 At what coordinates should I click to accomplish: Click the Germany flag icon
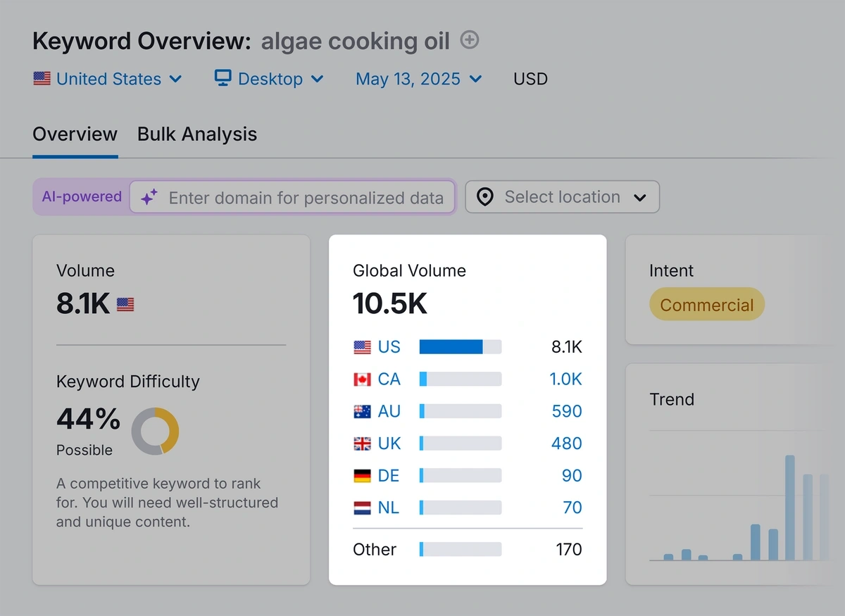(x=362, y=476)
